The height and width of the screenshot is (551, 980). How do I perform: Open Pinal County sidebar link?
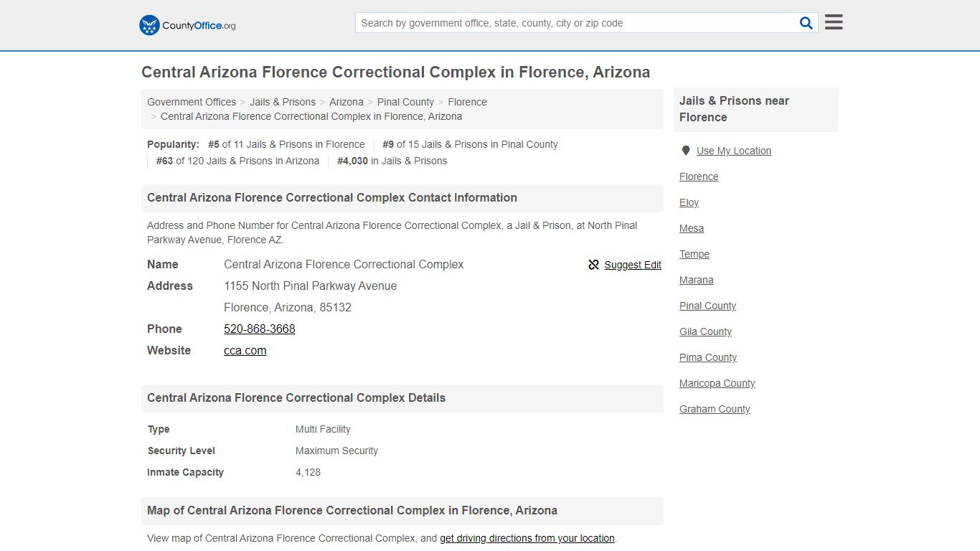pyautogui.click(x=708, y=306)
